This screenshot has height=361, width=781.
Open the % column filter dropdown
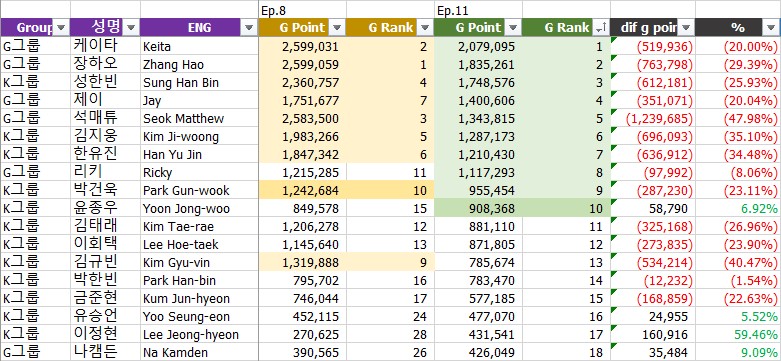point(772,28)
